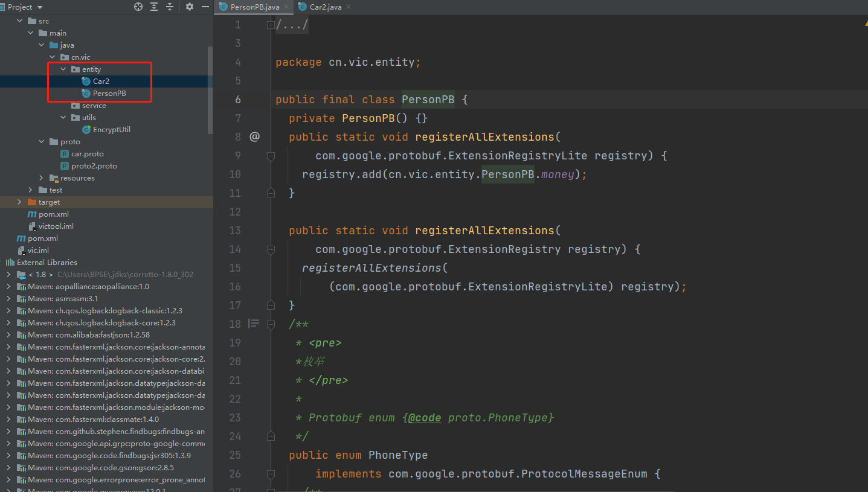Fold the Javadoc comment at line 18
The width and height of the screenshot is (868, 492).
(x=271, y=324)
